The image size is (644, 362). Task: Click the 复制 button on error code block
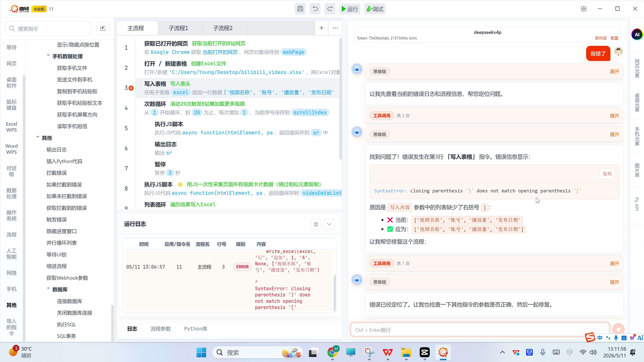click(x=607, y=174)
